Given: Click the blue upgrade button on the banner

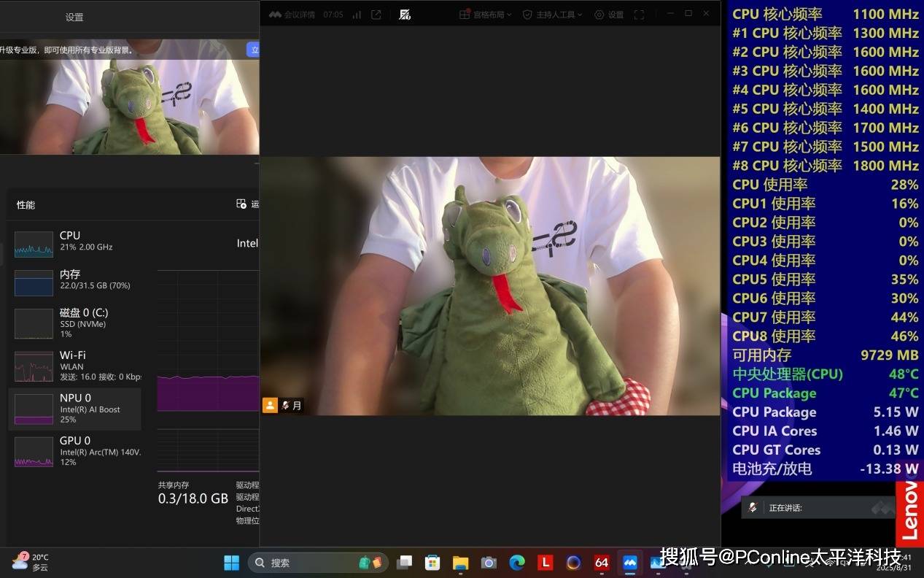Looking at the screenshot, I should [253, 50].
